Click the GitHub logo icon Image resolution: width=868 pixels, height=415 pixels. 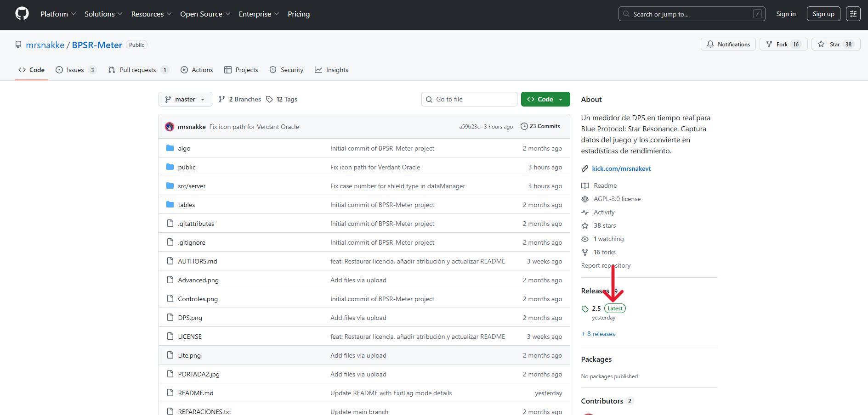22,14
